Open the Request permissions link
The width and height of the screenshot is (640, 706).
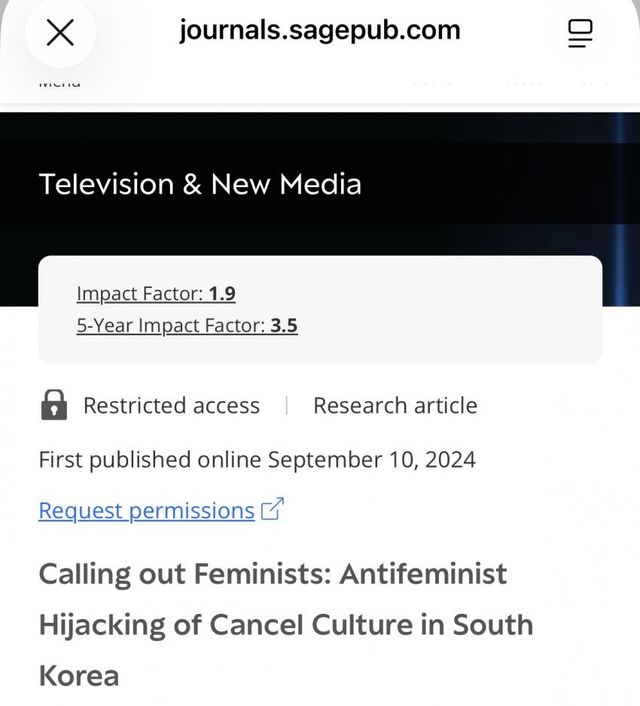(146, 510)
